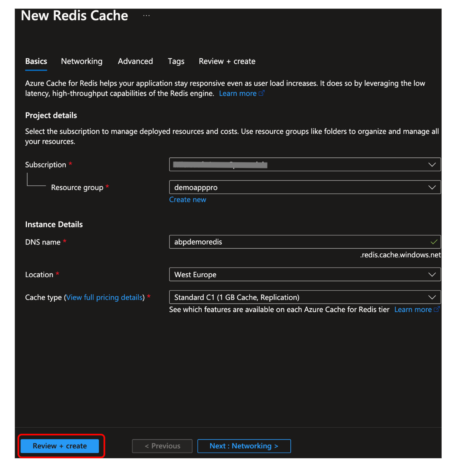Follow the Learn more link after Redis engine
The height and width of the screenshot is (476, 464).
click(242, 93)
